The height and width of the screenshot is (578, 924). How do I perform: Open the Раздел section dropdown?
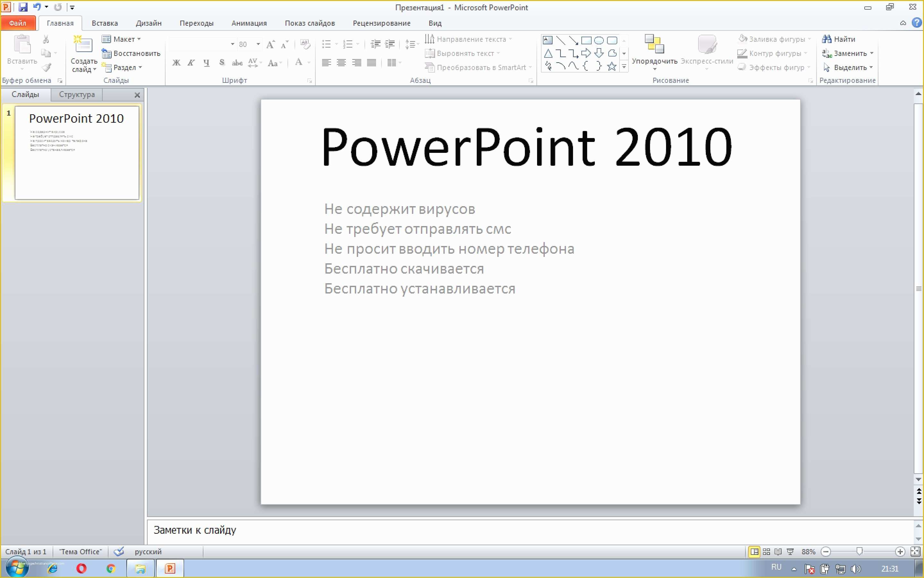(122, 68)
